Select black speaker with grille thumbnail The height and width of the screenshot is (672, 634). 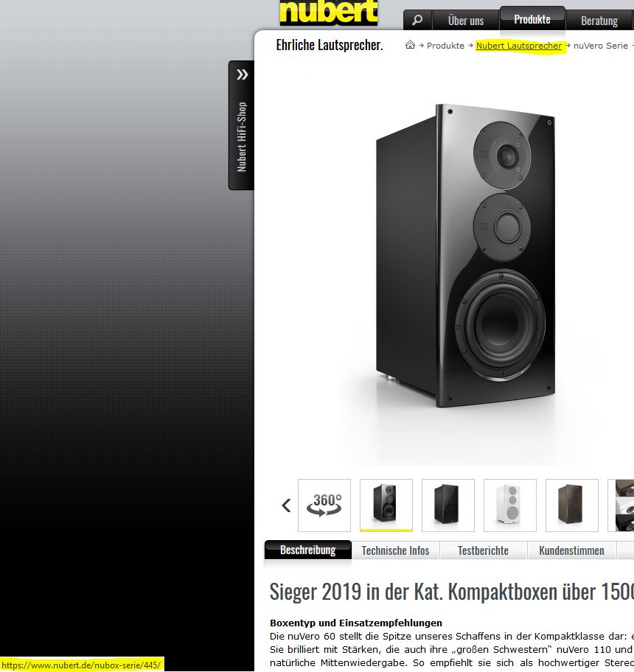point(448,505)
